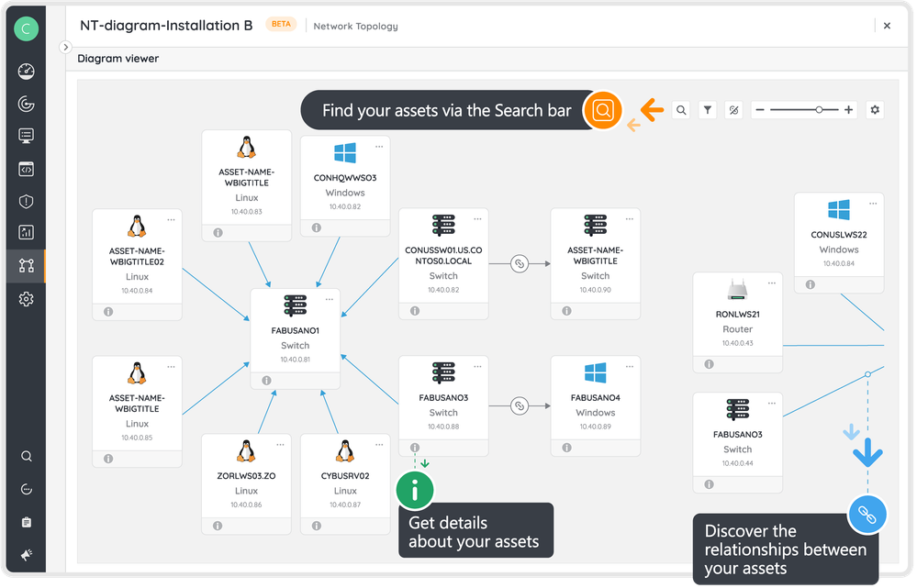
Task: Click zoom in plus button
Action: 848,110
